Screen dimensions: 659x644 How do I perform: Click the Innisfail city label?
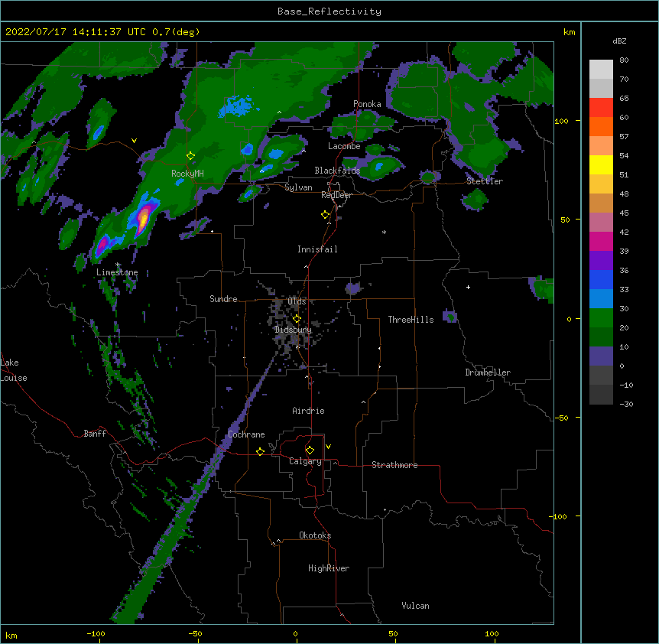point(317,249)
